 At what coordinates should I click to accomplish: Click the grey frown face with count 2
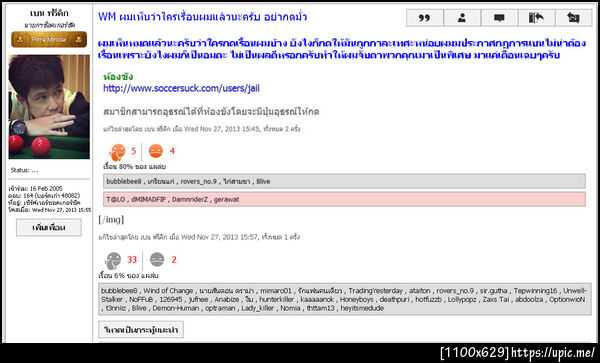[x=157, y=259]
